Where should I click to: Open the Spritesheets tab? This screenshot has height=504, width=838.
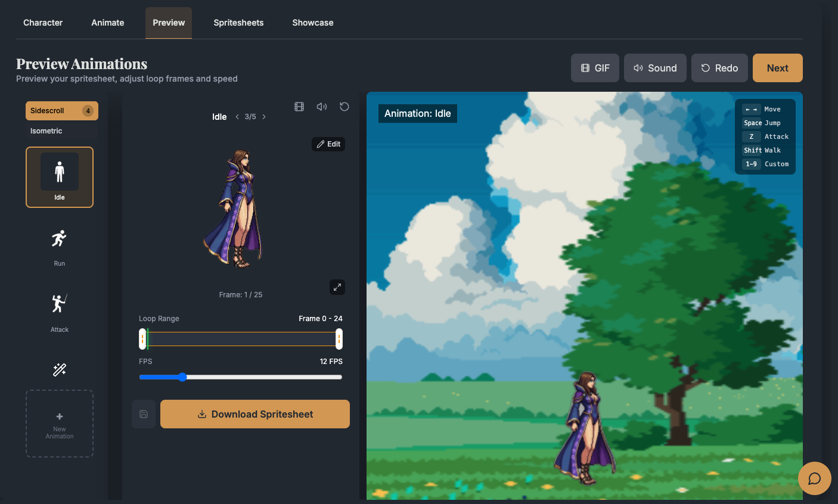pos(238,23)
